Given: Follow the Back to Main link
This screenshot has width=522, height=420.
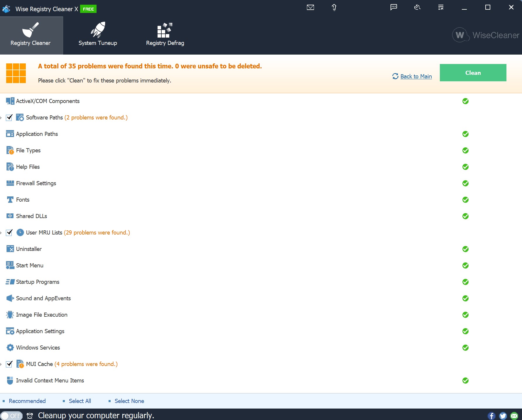Looking at the screenshot, I should pos(416,76).
